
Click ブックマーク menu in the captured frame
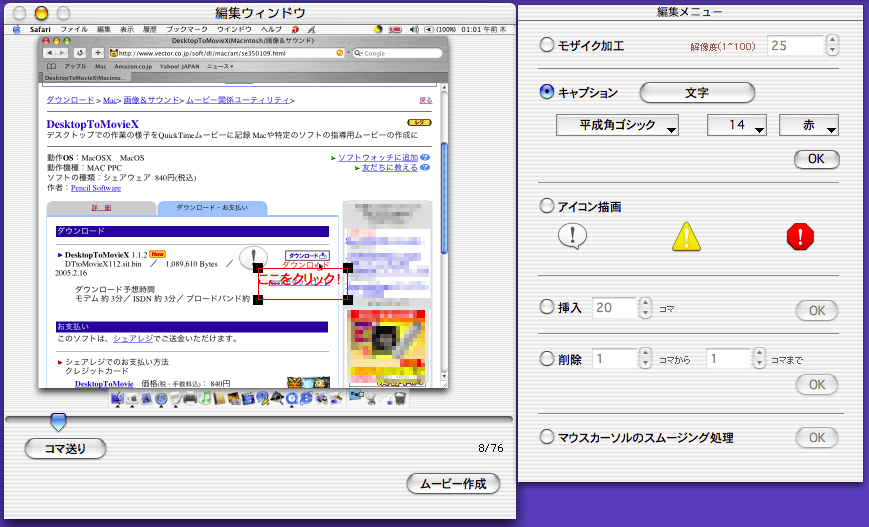click(x=187, y=29)
